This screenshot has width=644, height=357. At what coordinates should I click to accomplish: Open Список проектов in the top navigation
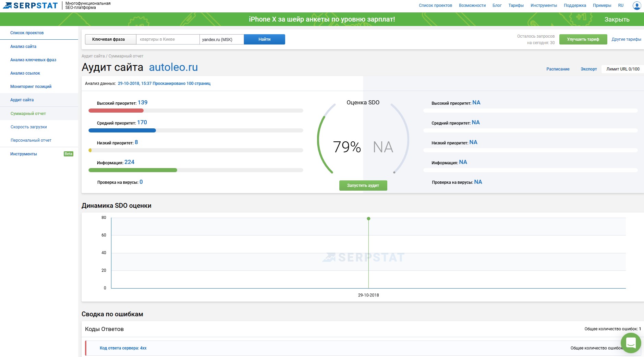click(x=435, y=5)
